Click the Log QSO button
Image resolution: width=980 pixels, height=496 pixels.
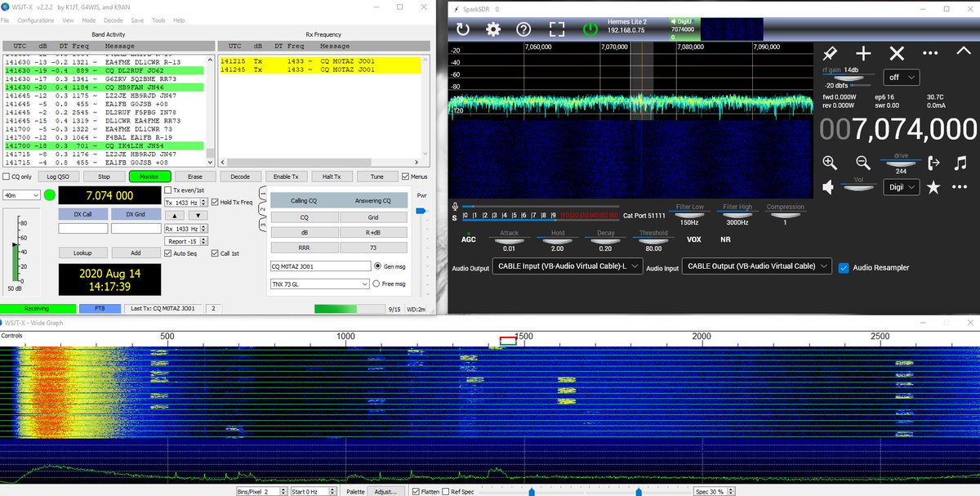(58, 177)
